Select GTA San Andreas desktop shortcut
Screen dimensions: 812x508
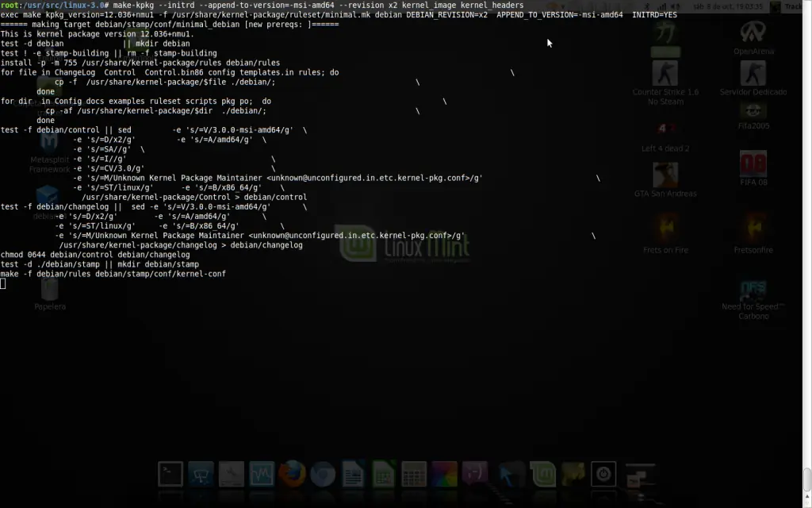(665, 179)
